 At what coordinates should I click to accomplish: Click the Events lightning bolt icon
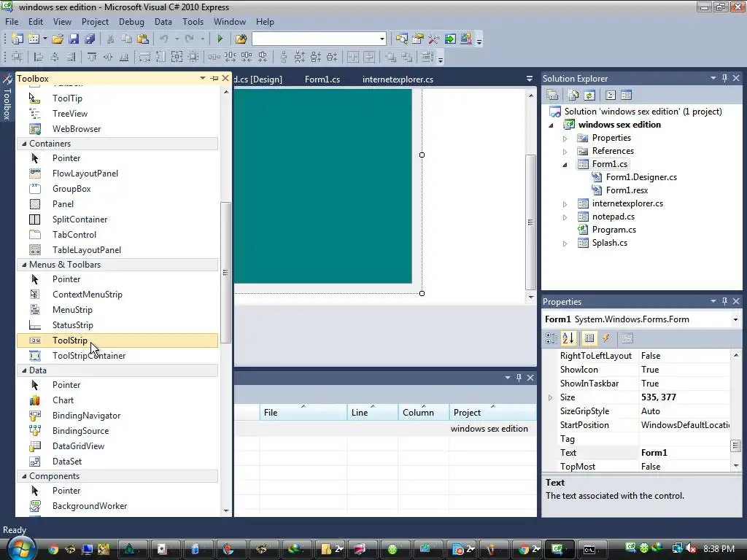tap(606, 338)
